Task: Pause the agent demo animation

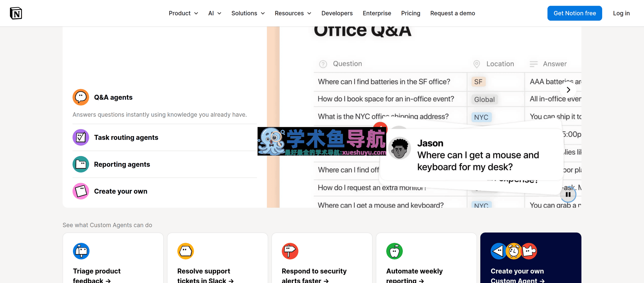Action: point(568,194)
